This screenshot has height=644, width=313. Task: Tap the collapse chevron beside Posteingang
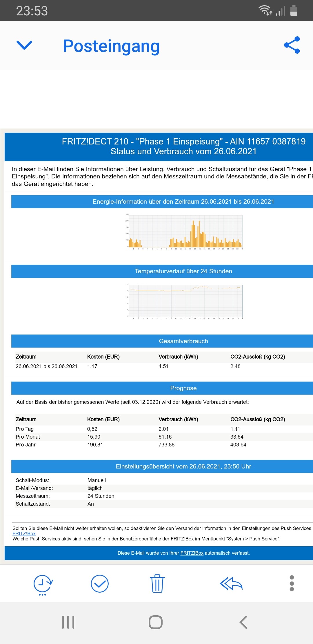[24, 45]
